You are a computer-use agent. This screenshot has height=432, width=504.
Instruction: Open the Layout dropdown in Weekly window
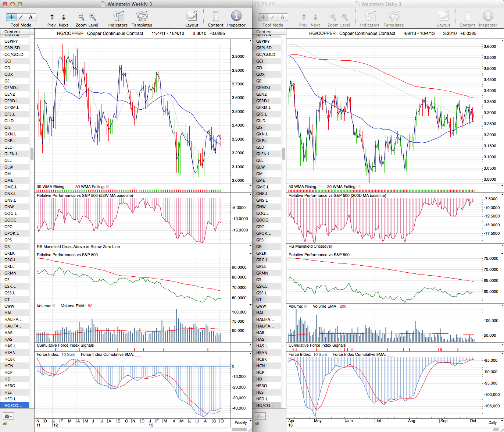(192, 17)
